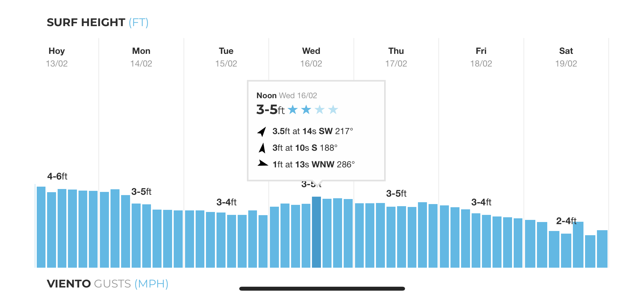Click the first surf bar under 4-6ft
Viewport: 644px width, 297px height.
click(x=41, y=227)
